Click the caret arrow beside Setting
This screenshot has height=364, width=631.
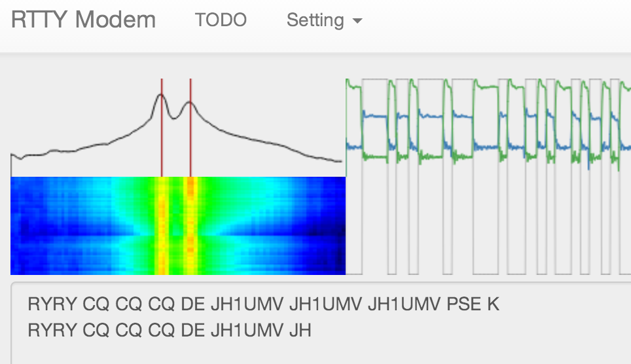(357, 21)
